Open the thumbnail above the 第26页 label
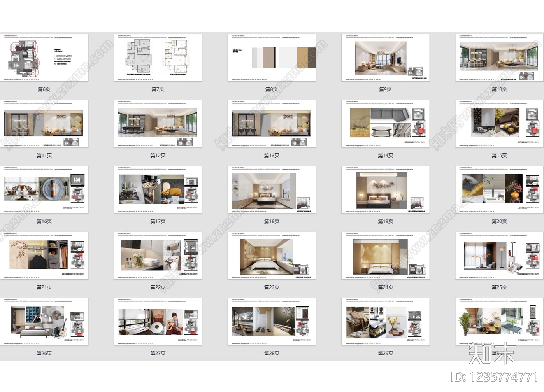Viewport: 544px width, 392px height. (44, 322)
